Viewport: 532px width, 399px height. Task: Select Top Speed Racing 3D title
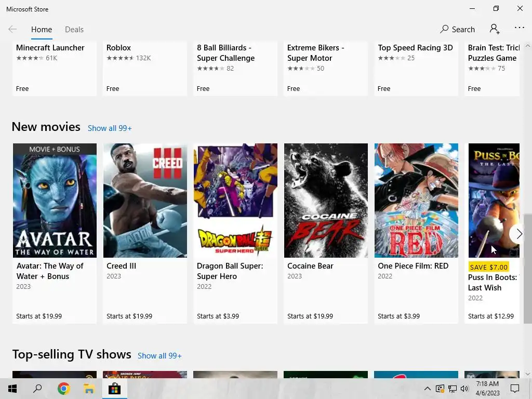point(415,48)
